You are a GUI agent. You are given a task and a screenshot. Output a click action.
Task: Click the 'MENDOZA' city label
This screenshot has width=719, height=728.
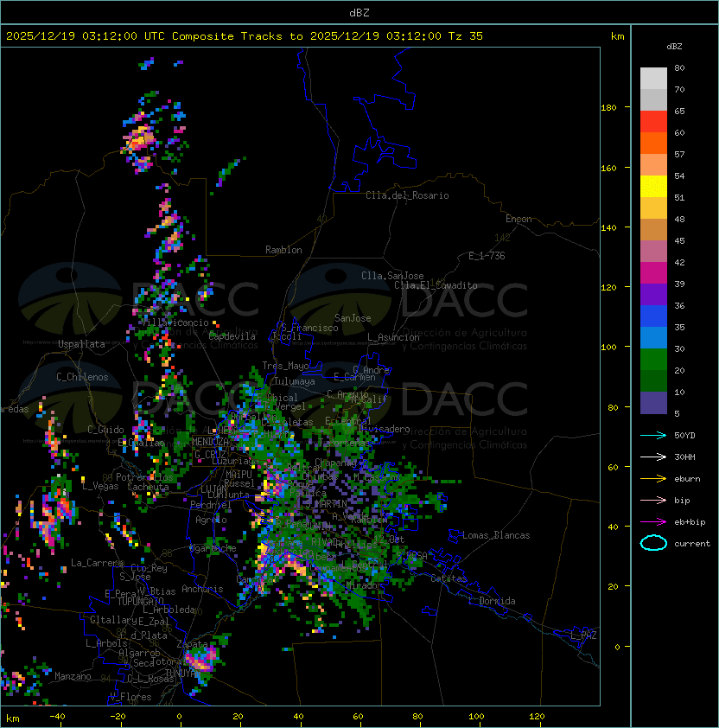tap(210, 442)
